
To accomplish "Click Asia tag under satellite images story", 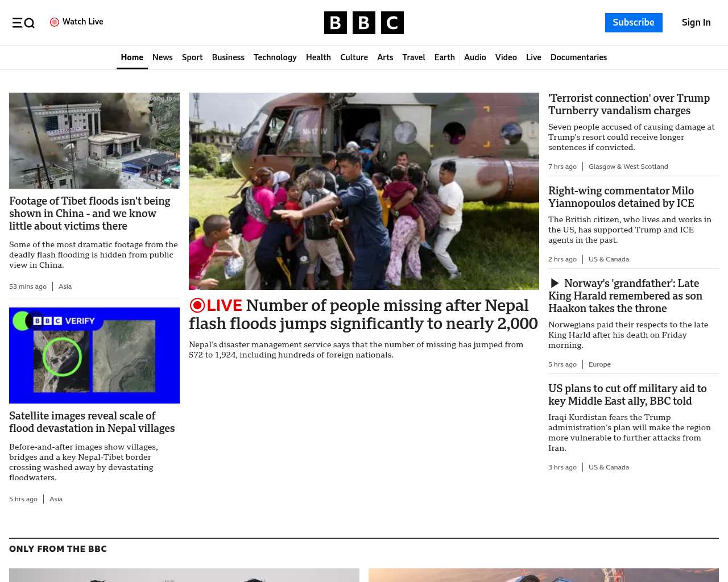I will (56, 499).
